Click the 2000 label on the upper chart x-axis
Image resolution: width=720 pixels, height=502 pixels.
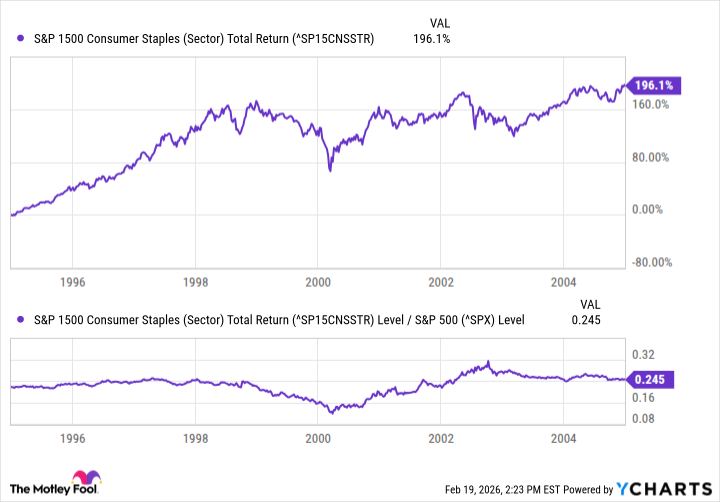point(317,283)
